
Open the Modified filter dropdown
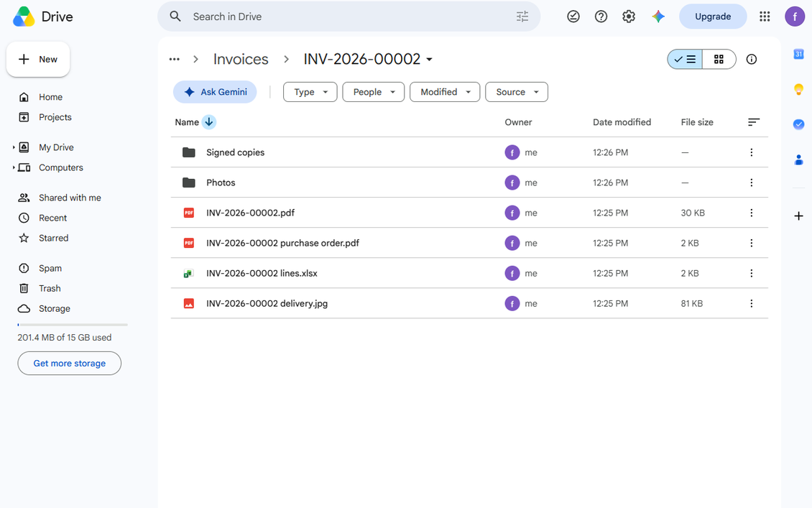coord(445,92)
